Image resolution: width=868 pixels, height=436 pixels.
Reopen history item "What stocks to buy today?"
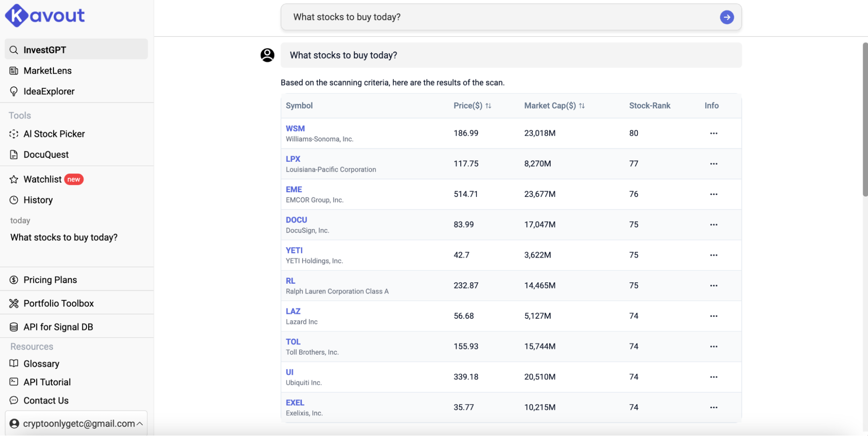point(64,238)
